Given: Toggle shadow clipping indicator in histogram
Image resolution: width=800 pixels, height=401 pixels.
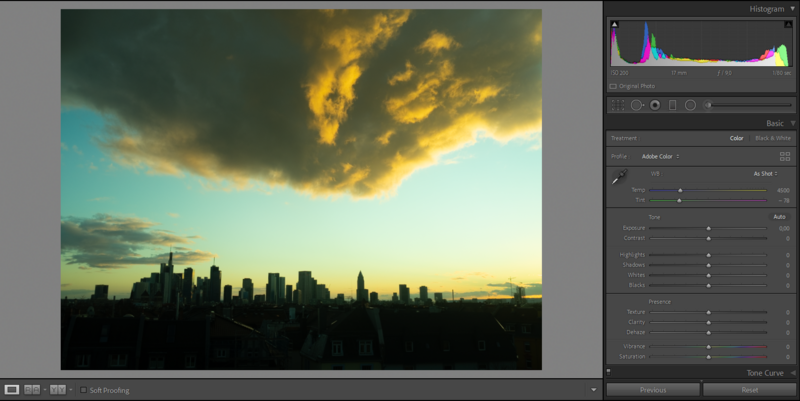Looking at the screenshot, I should 615,24.
